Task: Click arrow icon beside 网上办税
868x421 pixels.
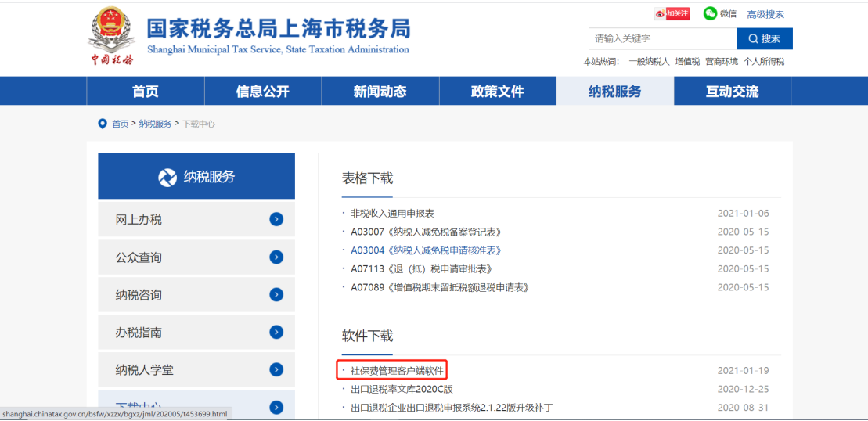Action: 276,220
